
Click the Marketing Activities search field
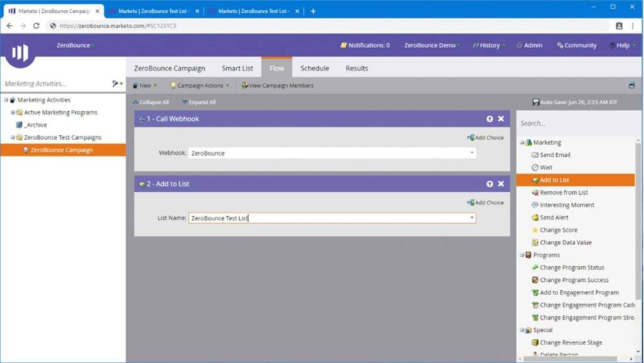pyautogui.click(x=55, y=84)
